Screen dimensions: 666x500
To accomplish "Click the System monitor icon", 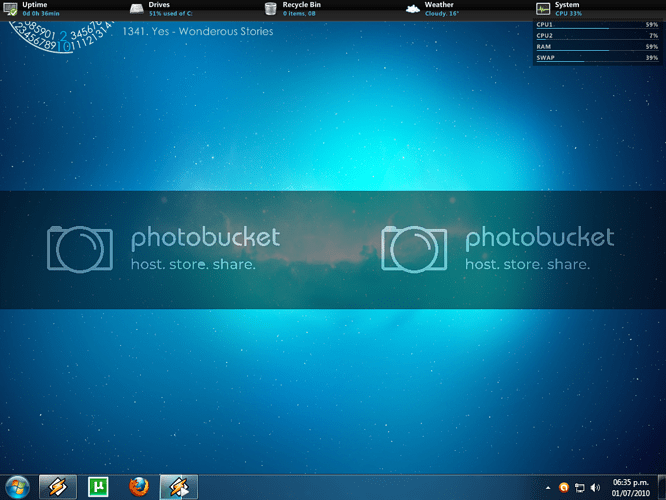I will [x=543, y=9].
